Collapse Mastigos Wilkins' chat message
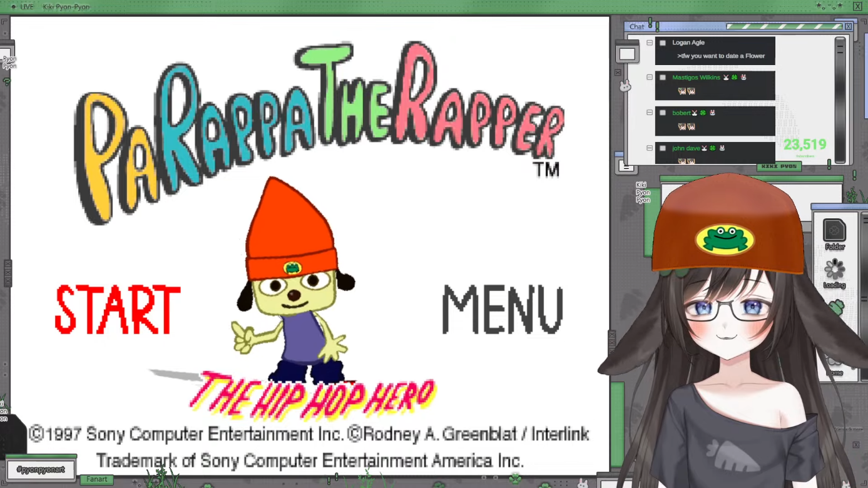The width and height of the screenshot is (868, 488). (x=649, y=78)
